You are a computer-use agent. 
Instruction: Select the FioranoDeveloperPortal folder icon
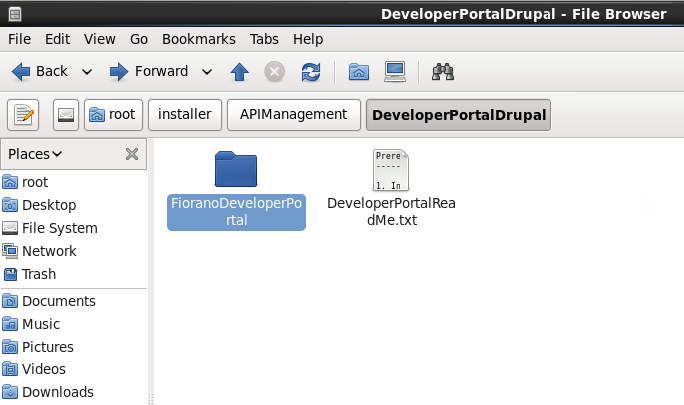pos(236,169)
